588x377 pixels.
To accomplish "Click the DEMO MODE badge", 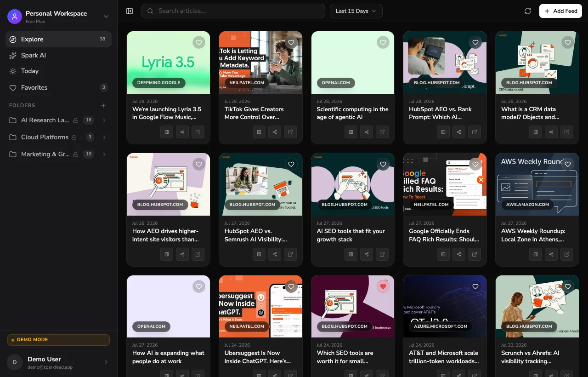I will 58,340.
